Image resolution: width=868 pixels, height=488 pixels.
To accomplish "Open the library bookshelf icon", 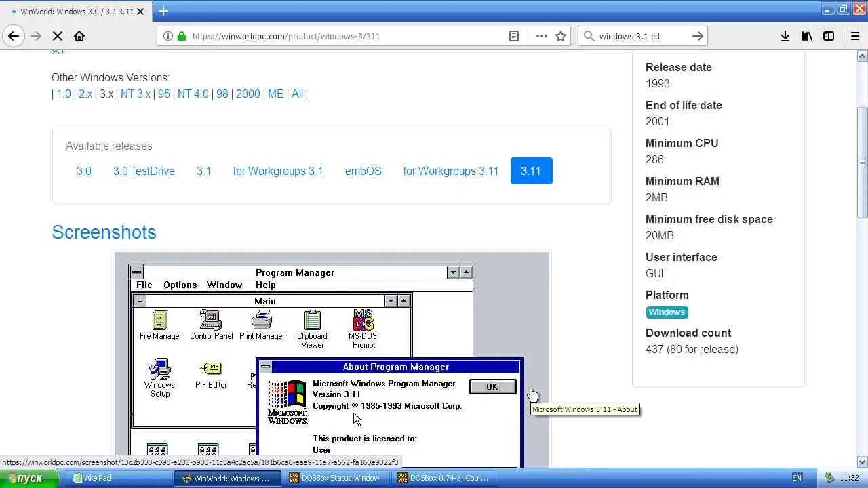I will [807, 36].
